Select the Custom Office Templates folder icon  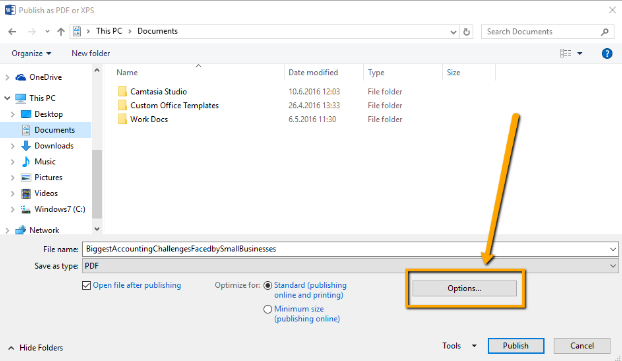122,106
